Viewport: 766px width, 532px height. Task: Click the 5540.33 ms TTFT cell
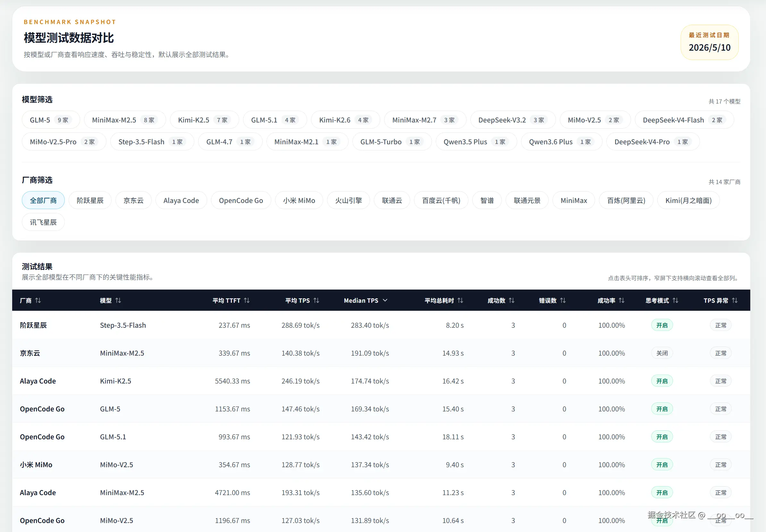232,381
